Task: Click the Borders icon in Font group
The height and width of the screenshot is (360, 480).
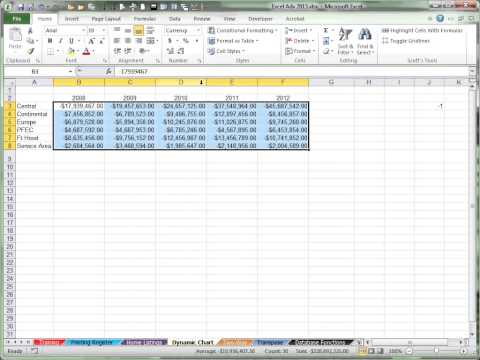Action: [50, 51]
